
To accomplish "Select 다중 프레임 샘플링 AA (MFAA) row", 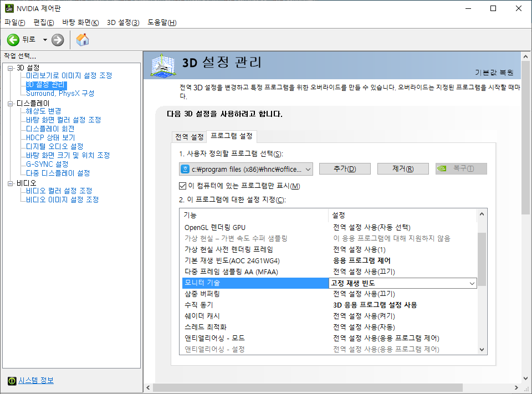I will 329,272.
